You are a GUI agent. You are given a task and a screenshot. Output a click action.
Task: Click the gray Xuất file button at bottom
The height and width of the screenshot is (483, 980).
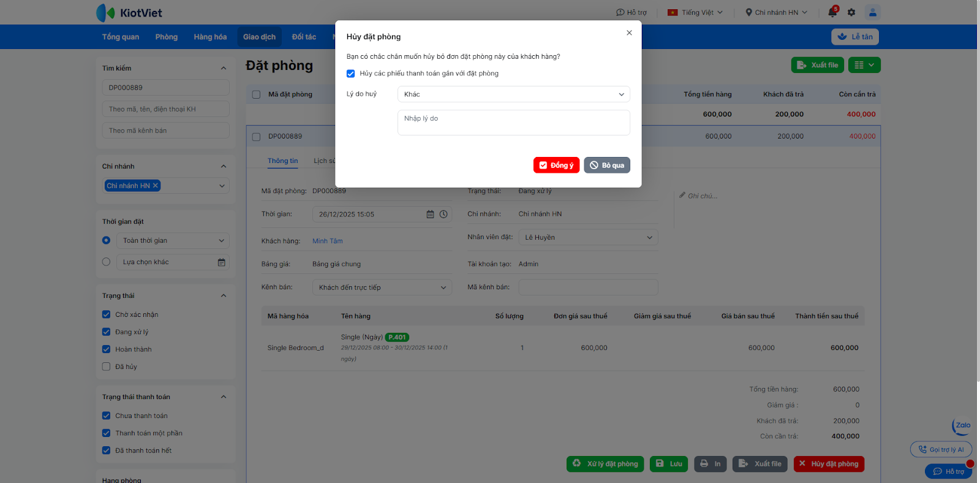760,464
